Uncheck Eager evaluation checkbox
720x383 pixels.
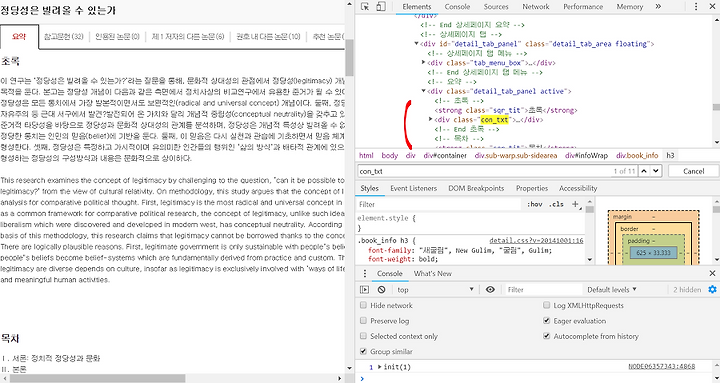[x=546, y=321]
